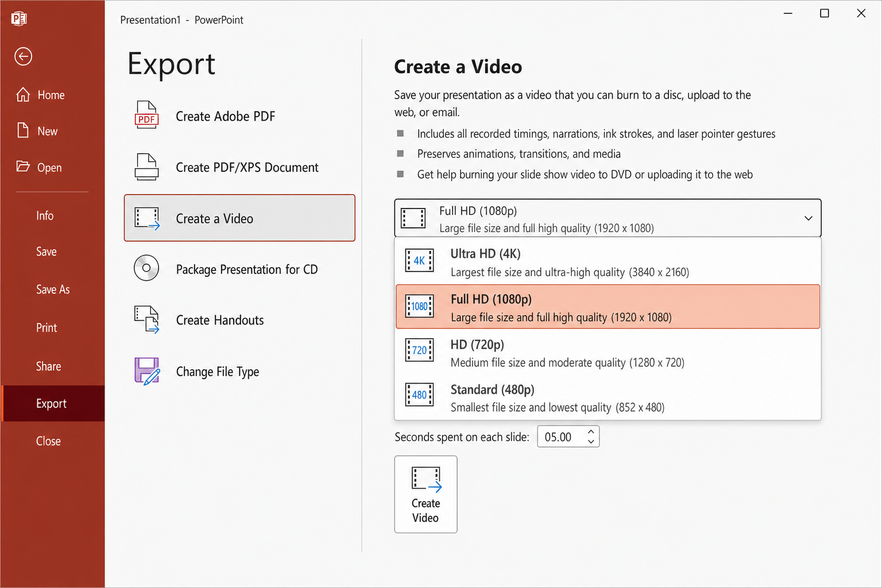The height and width of the screenshot is (588, 882).
Task: Click 'Presentation1 - PowerPoint' window title
Action: pos(181,20)
